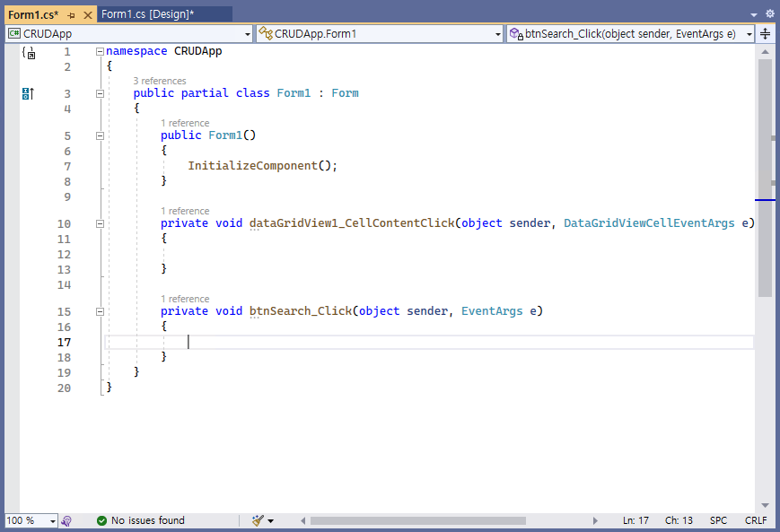Click the Form base class name
The image size is (780, 532).
345,93
